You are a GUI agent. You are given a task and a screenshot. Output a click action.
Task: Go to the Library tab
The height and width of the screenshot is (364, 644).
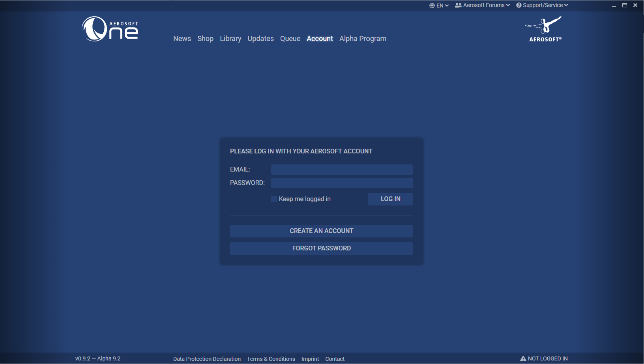(230, 39)
